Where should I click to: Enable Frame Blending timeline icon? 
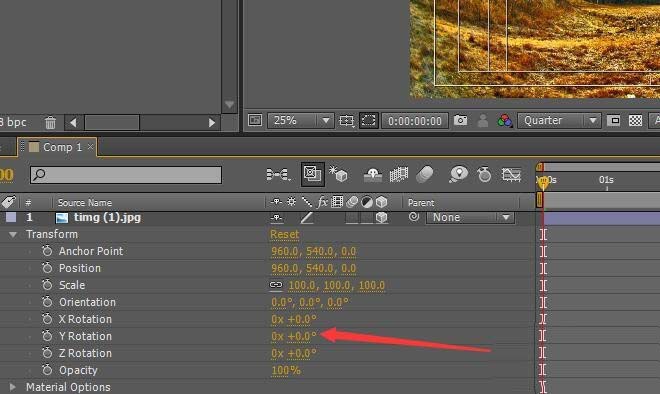coord(399,174)
